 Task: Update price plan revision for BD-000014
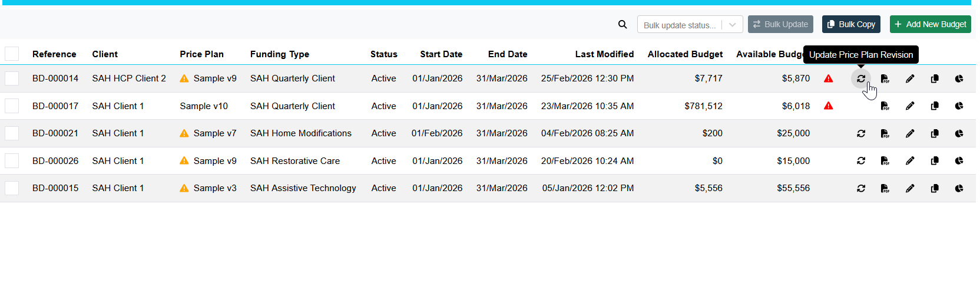[x=861, y=78]
